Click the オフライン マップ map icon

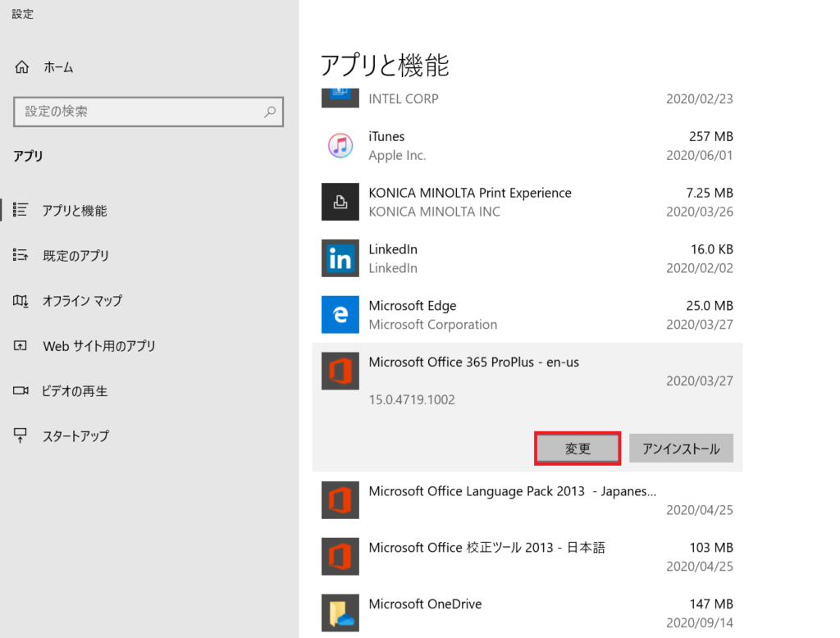21,300
